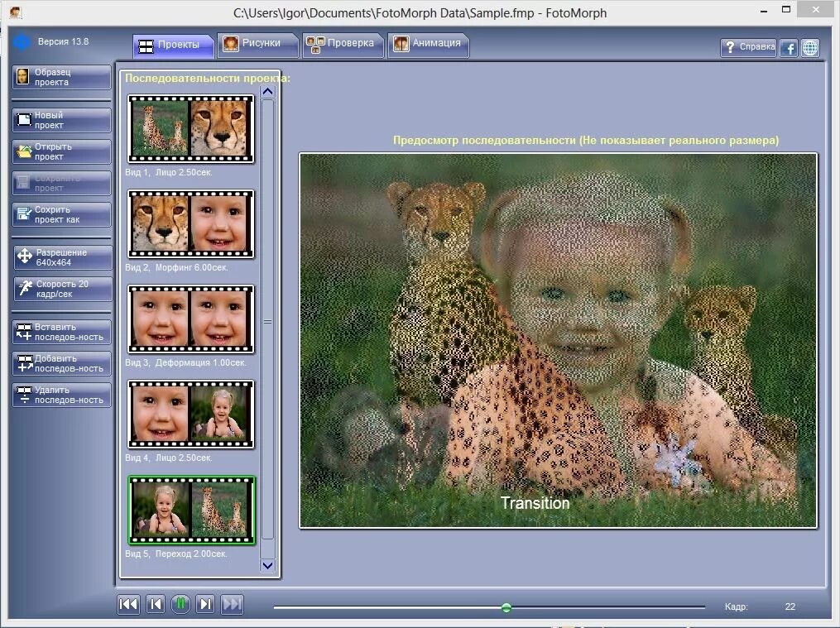
Task: Load Образец проекта sample project
Action: tap(61, 77)
